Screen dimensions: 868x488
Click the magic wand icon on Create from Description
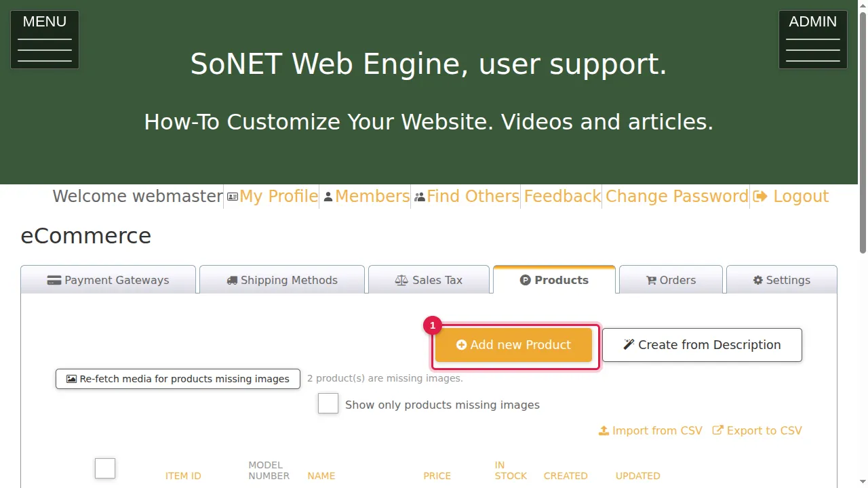click(629, 344)
